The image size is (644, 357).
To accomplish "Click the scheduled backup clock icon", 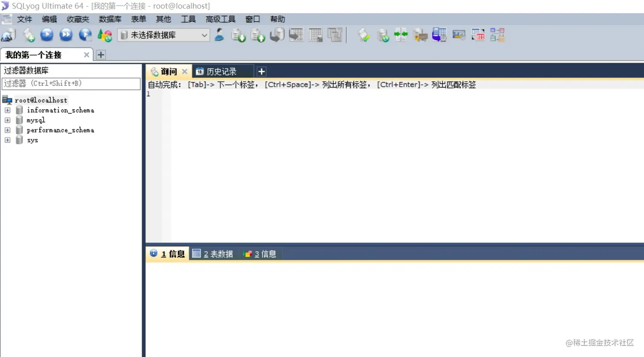I will click(x=439, y=35).
